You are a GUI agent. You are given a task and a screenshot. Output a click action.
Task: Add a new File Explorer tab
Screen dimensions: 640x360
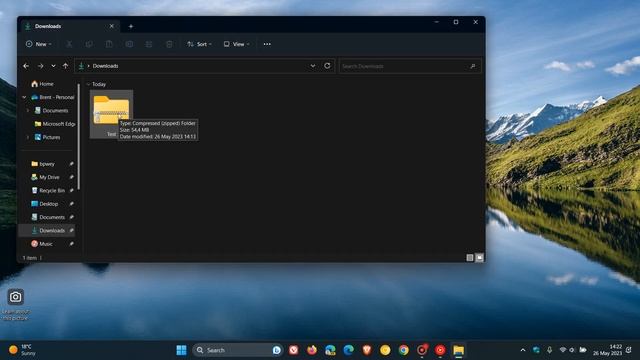(x=131, y=27)
